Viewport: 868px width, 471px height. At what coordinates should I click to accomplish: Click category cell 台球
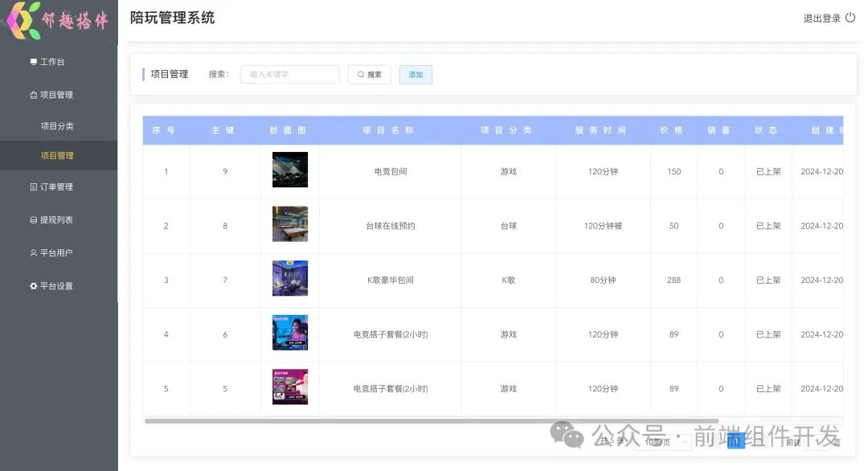509,226
